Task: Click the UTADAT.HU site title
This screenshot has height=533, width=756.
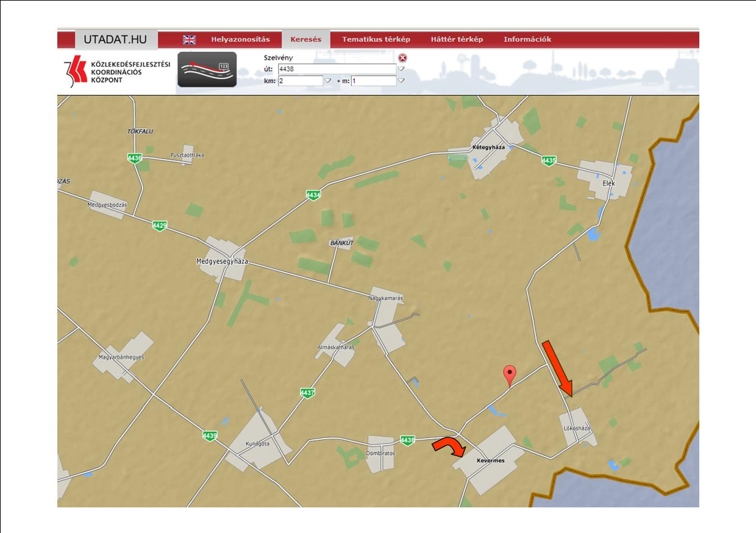Action: (115, 40)
